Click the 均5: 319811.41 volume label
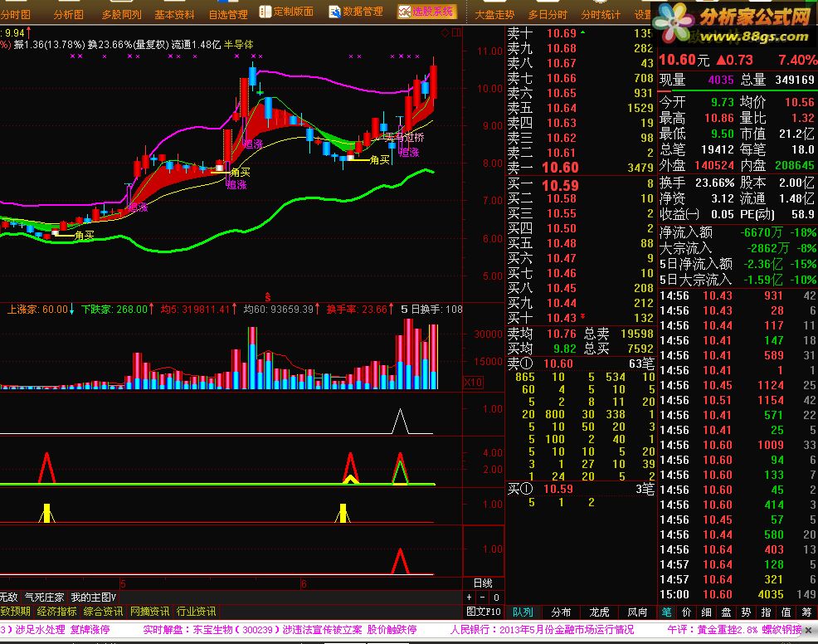Screen dimensions: 818x644 [198, 310]
